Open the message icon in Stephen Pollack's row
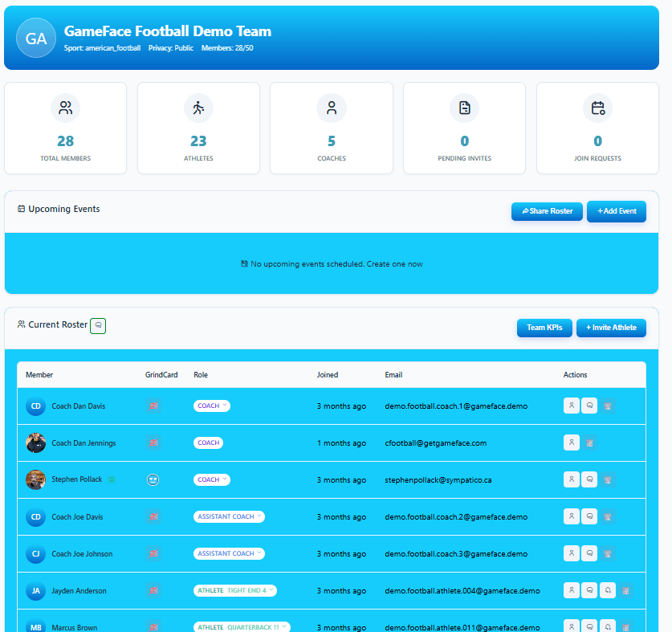The image size is (672, 632). pyautogui.click(x=589, y=479)
